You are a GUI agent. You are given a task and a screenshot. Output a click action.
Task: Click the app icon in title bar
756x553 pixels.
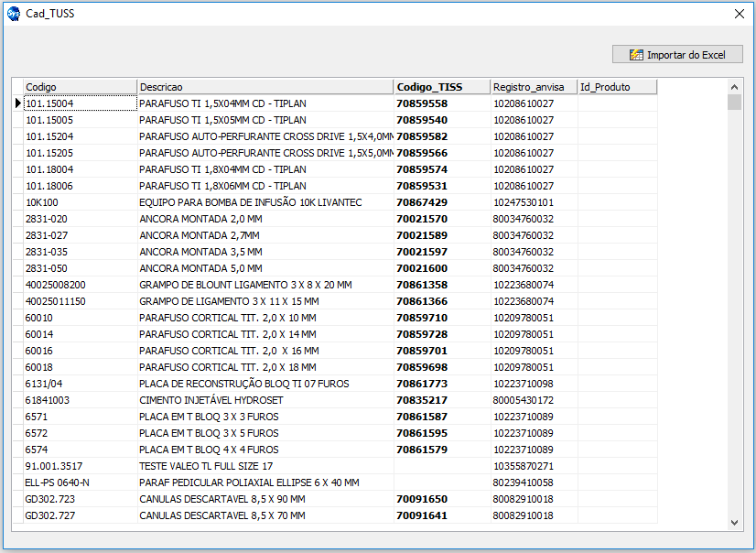click(14, 14)
